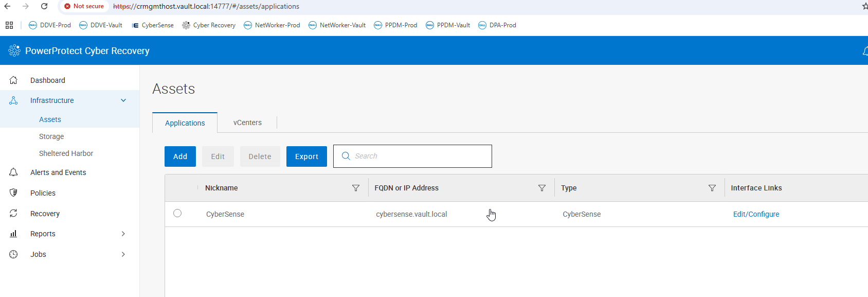The width and height of the screenshot is (868, 297).
Task: Click CyberSense nickname cell
Action: pyautogui.click(x=225, y=214)
